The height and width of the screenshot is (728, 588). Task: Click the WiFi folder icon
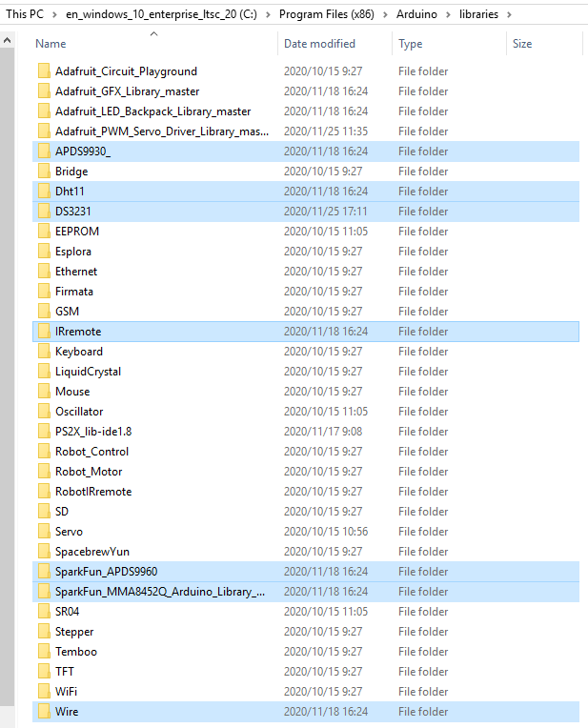click(44, 691)
